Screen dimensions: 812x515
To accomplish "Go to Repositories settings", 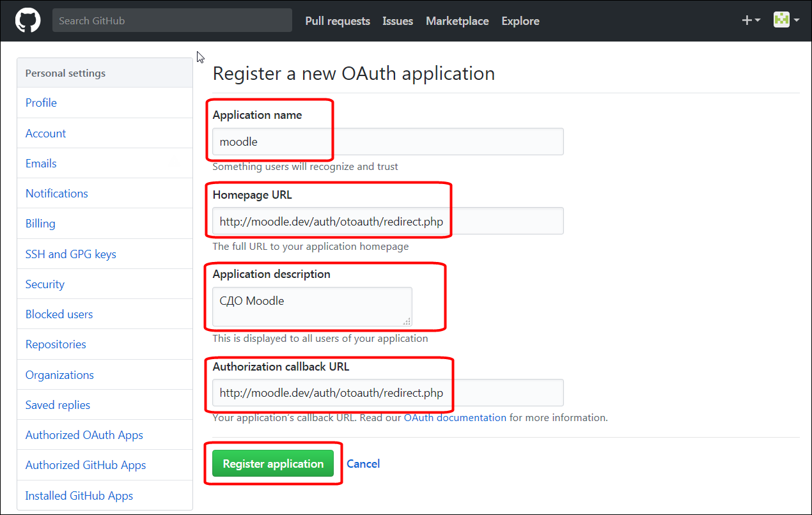I will coord(105,344).
